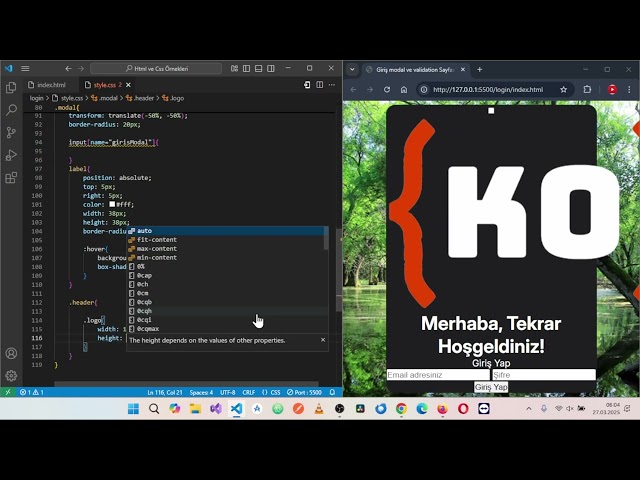640x480 pixels.
Task: Toggle the Live Server Port: 5500 status
Action: tap(303, 392)
